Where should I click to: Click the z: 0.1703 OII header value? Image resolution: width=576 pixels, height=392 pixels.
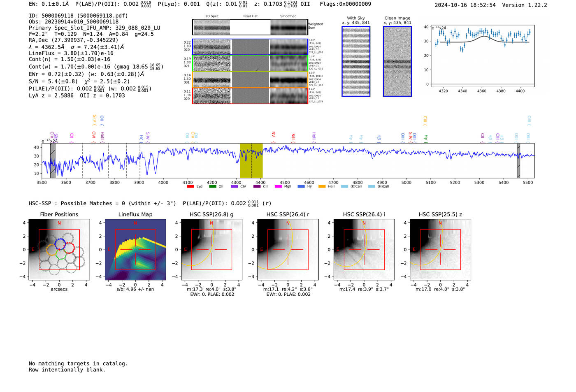(282, 4)
